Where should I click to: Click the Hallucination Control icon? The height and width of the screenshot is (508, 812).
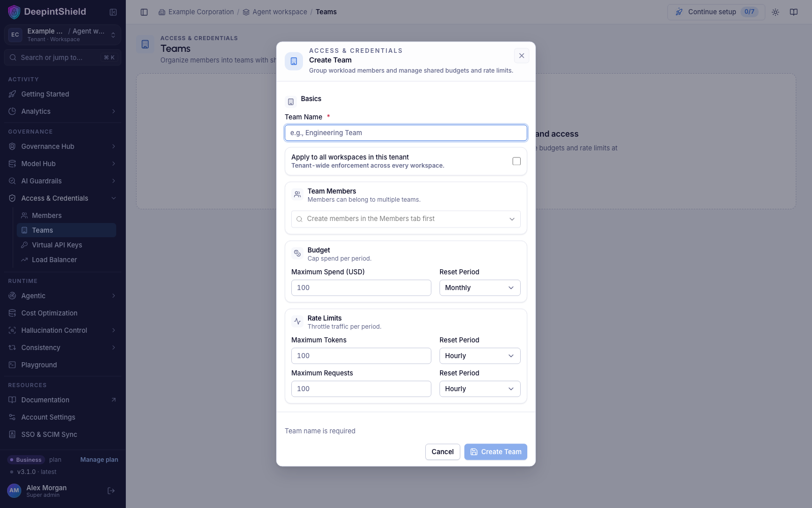point(12,330)
